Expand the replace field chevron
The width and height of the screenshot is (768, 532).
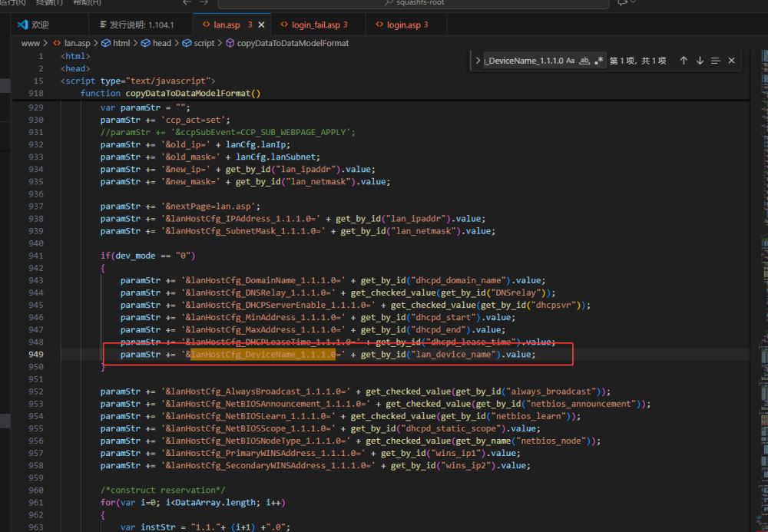(x=478, y=61)
